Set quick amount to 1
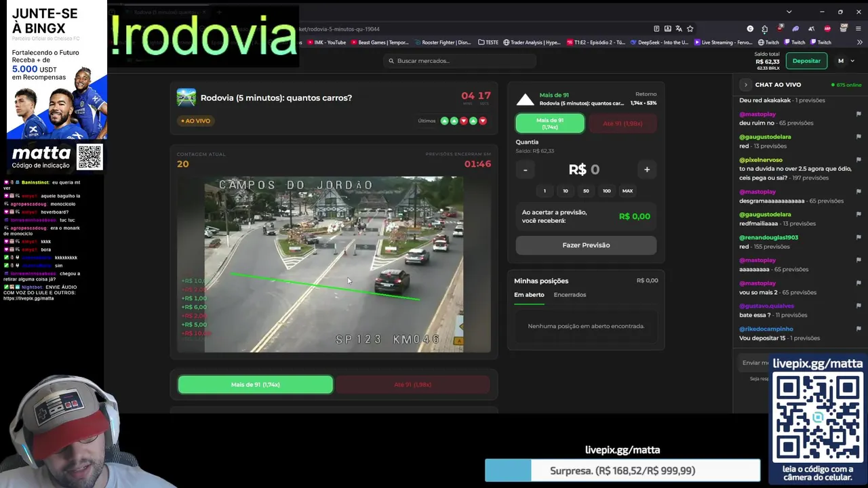 tap(545, 190)
